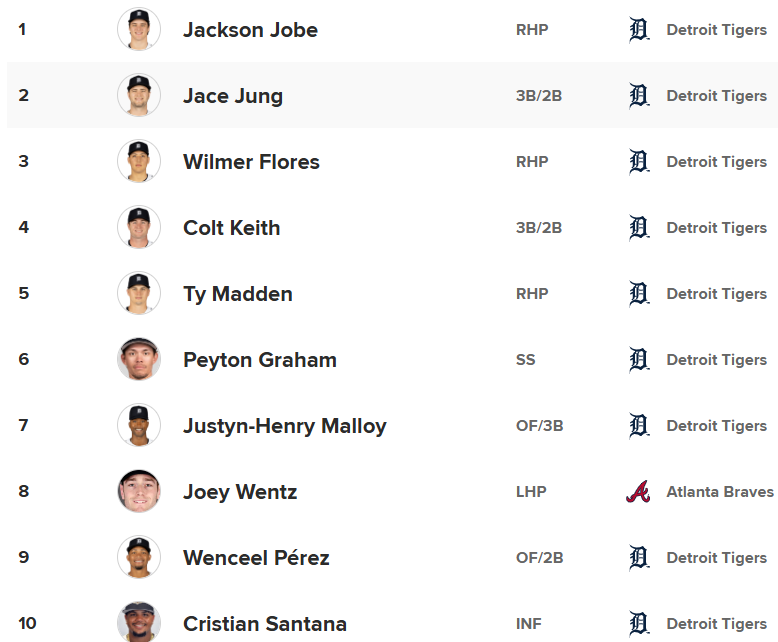
Task: Click Peyton Graham's headshot photo
Action: 138,360
